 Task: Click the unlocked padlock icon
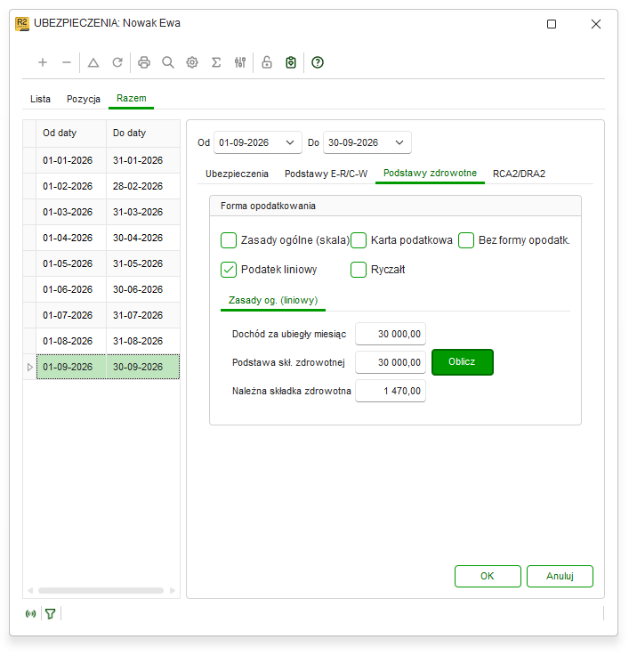(267, 62)
